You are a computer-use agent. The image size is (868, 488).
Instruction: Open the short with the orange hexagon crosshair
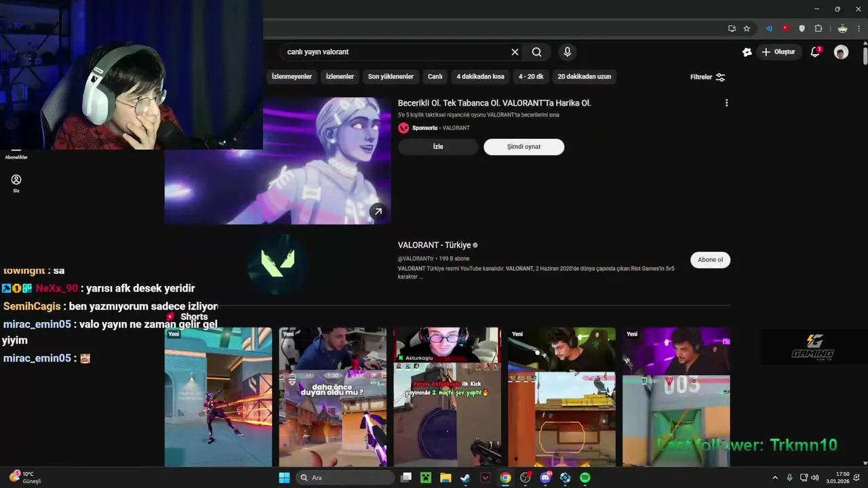(561, 397)
